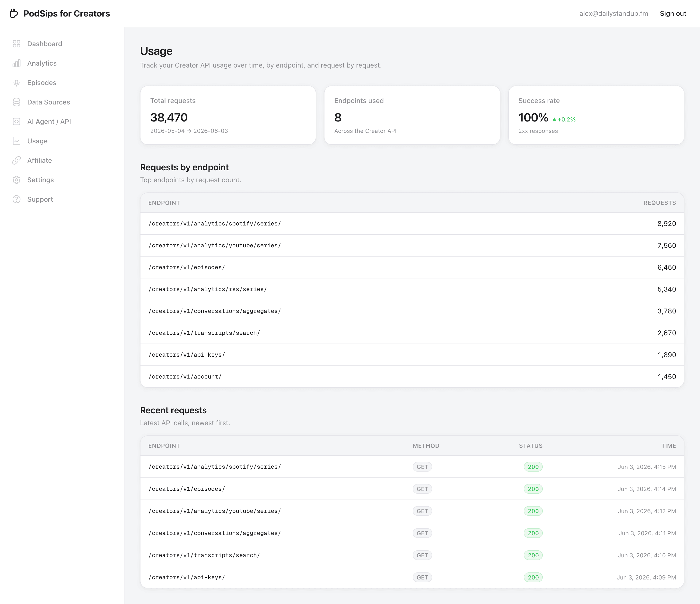
Task: Click the Episodes microphone icon
Action: coord(17,83)
